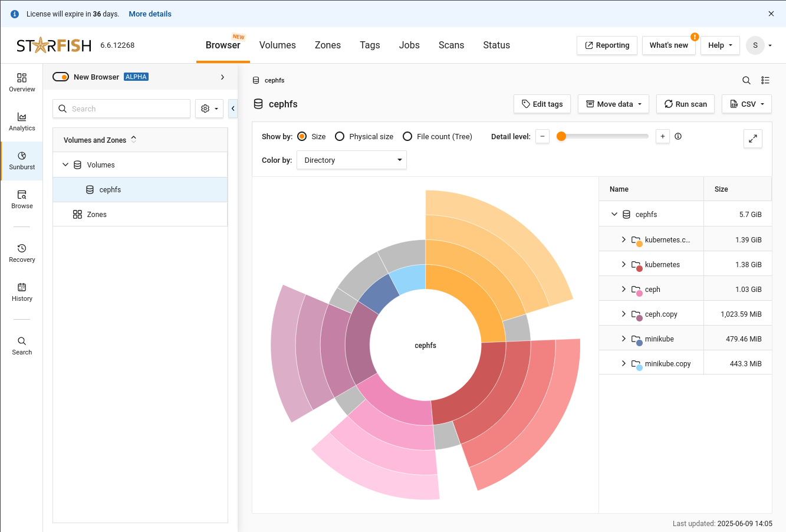Toggle the New Browser alpha switch
Image resolution: width=786 pixels, height=532 pixels.
(x=61, y=77)
